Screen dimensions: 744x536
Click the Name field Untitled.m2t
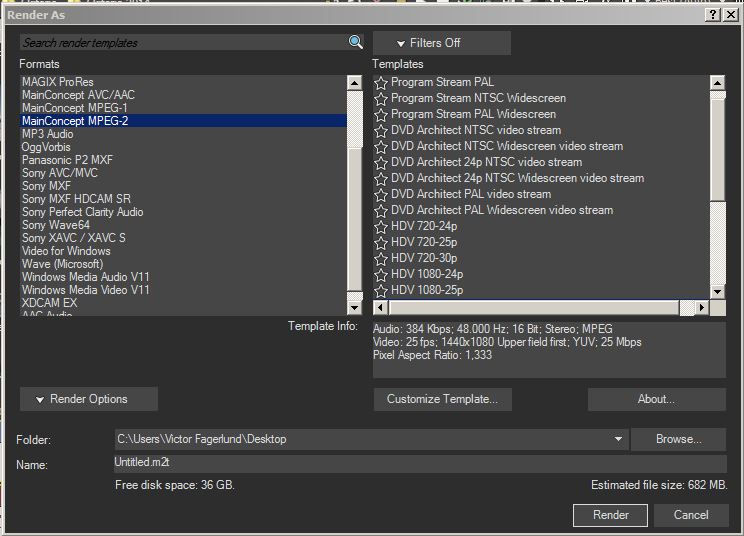pos(420,462)
